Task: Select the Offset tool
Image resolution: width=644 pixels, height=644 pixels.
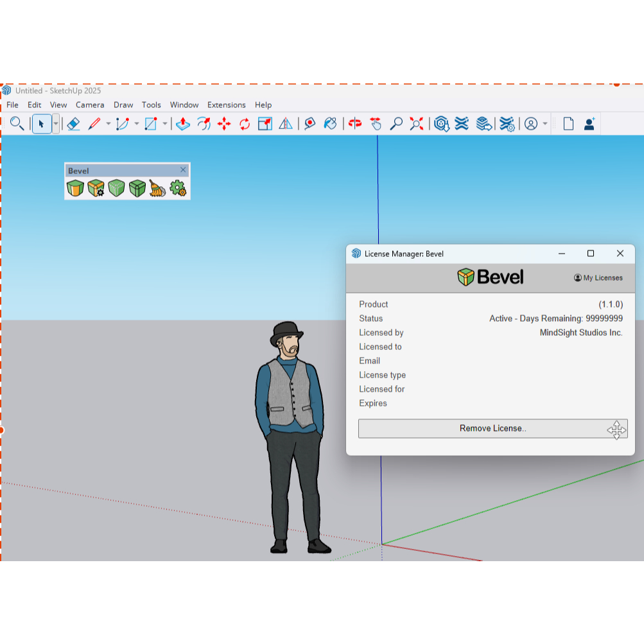Action: click(204, 124)
